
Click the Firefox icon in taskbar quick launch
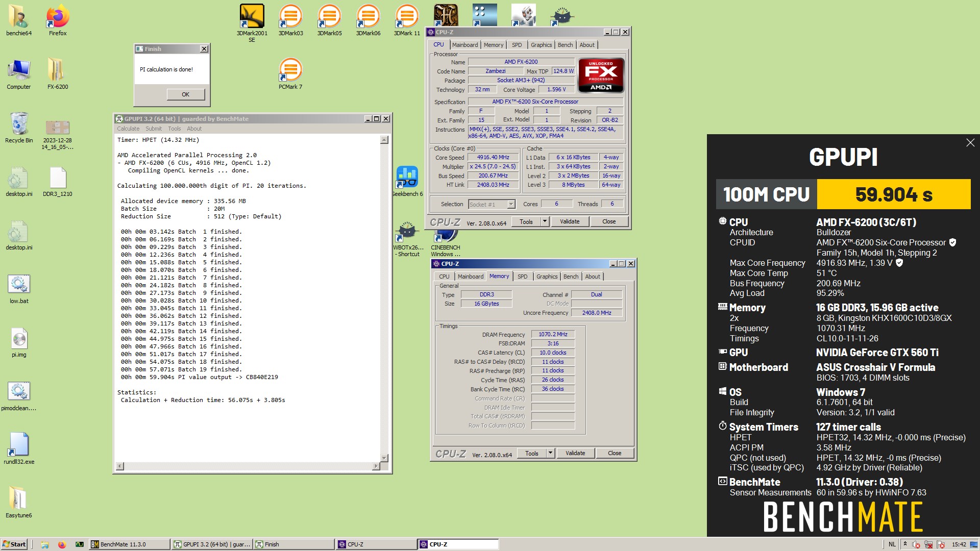[x=62, y=544]
